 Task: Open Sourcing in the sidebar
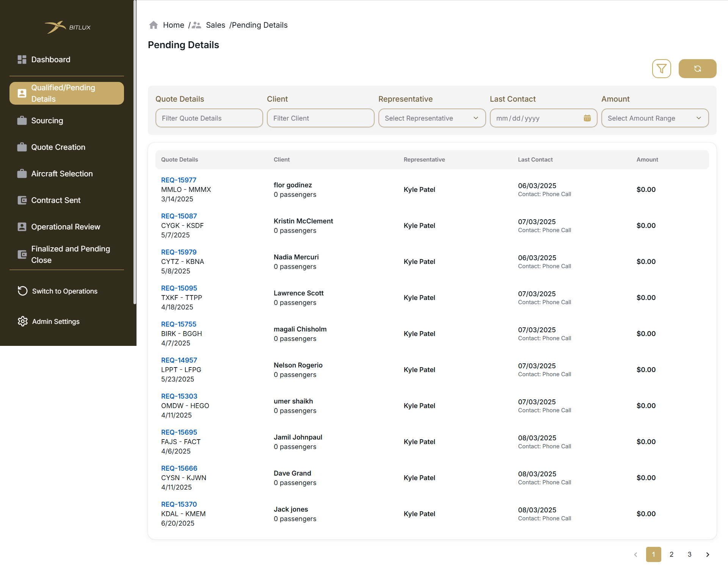[x=47, y=121]
